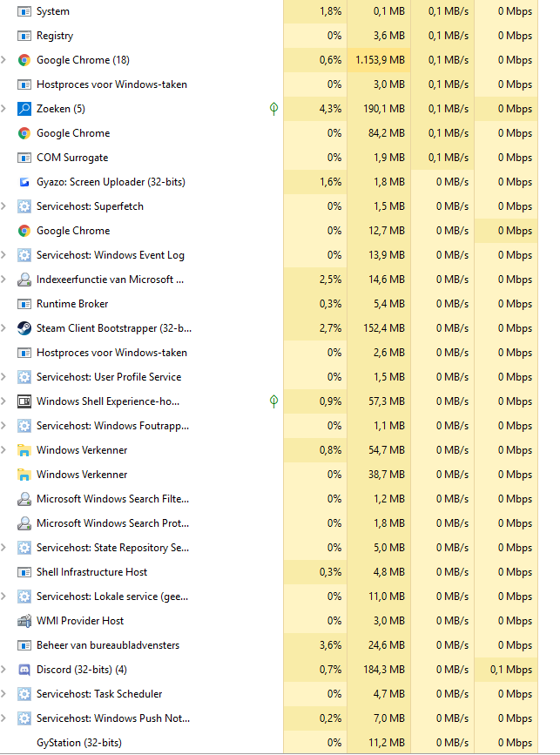Click the Indexeerfunctie van Microsoft icon
Viewport: 560px width, 755px height.
pyautogui.click(x=24, y=280)
